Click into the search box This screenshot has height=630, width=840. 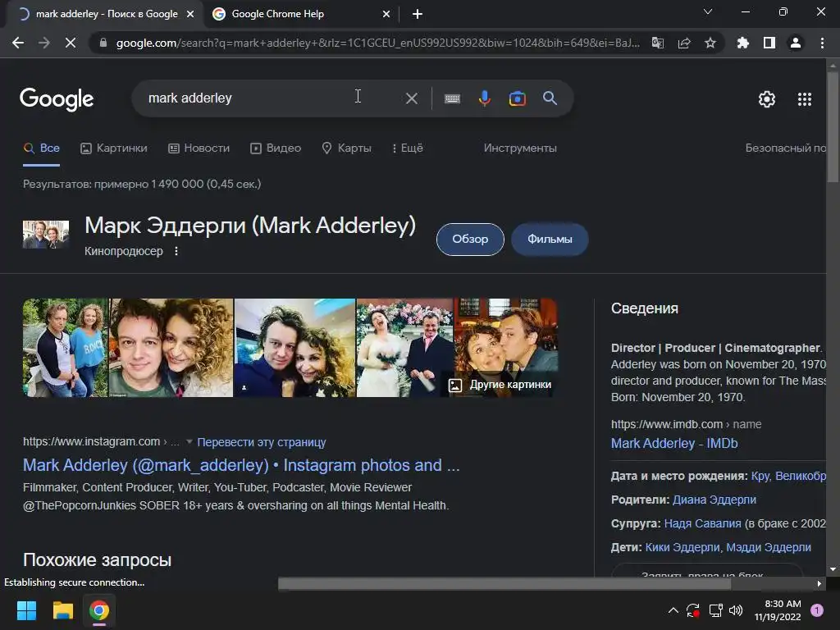268,98
